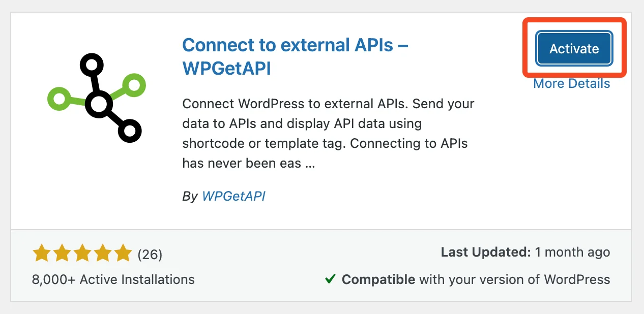Open More Details for WPGetAPI

point(571,83)
